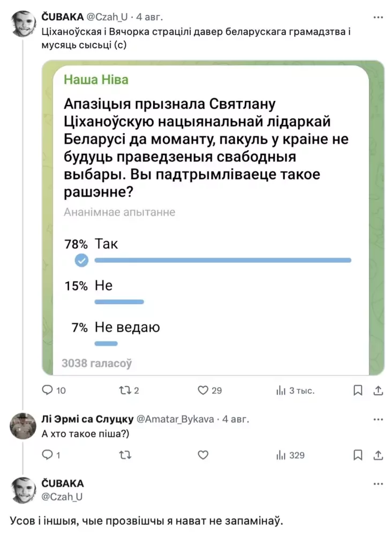Open more options on top ČUBAKA tweet

[378, 17]
